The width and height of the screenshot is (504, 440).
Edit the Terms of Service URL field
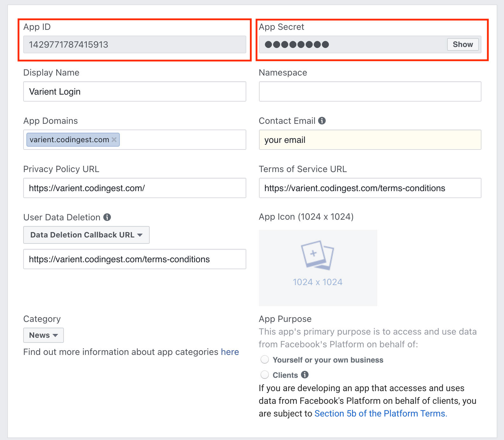point(370,188)
